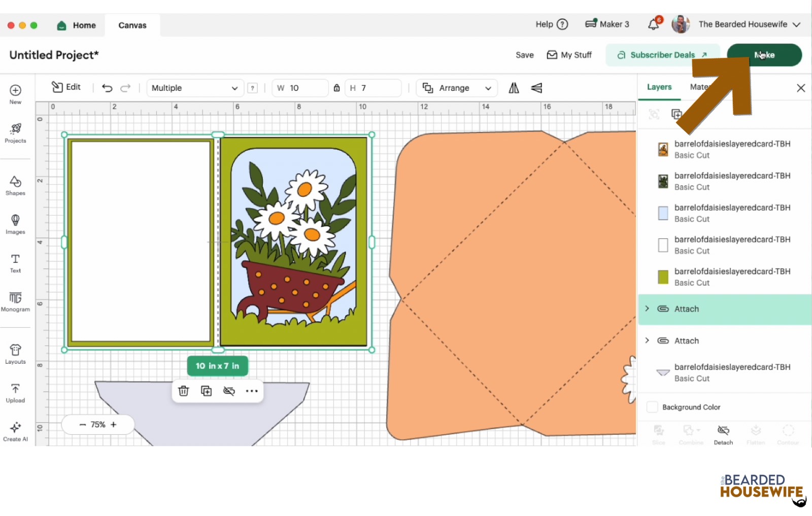Viewport: 812px width, 516px height.
Task: Select the Text tool
Action: pos(15,263)
